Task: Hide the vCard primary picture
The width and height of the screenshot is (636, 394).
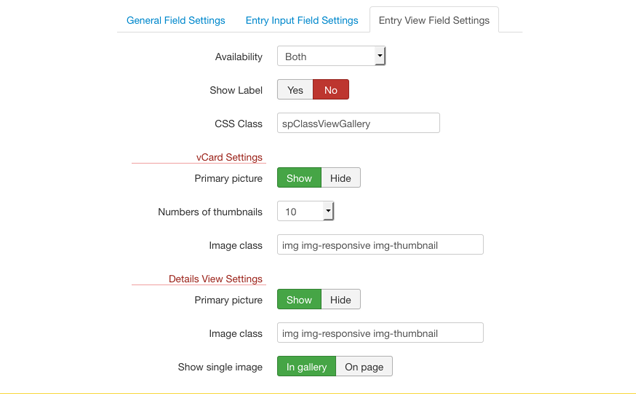Action: [x=341, y=178]
